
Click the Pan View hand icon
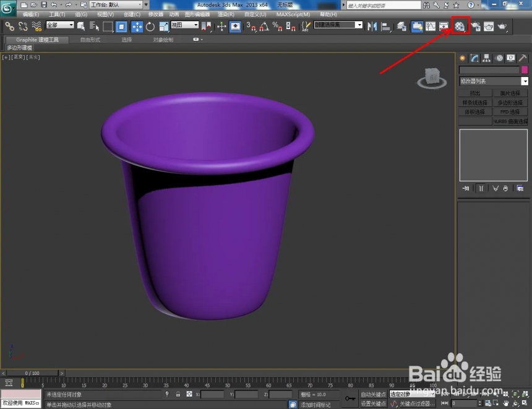click(506, 403)
